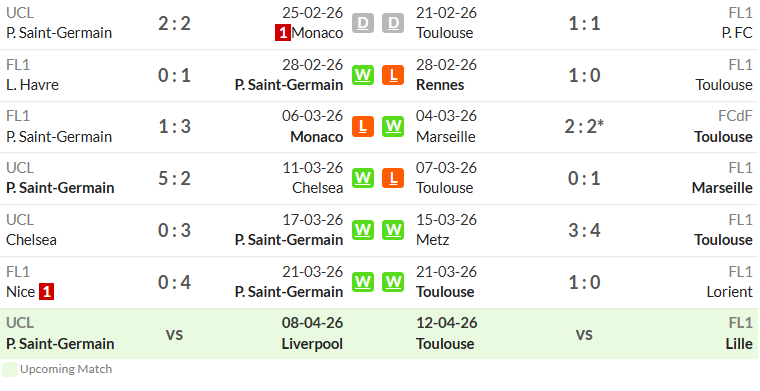Click the orange L badge for Toulouse 07-03-26

coord(393,178)
